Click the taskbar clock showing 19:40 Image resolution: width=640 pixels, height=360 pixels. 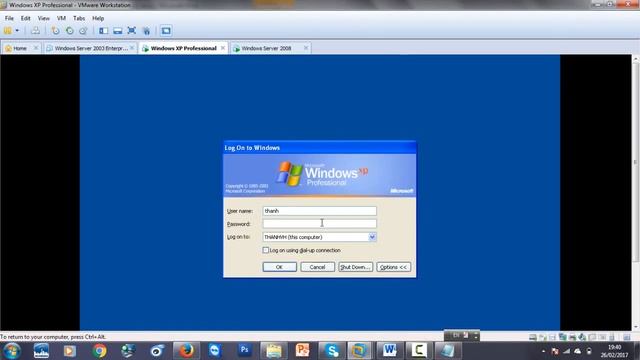tap(614, 351)
